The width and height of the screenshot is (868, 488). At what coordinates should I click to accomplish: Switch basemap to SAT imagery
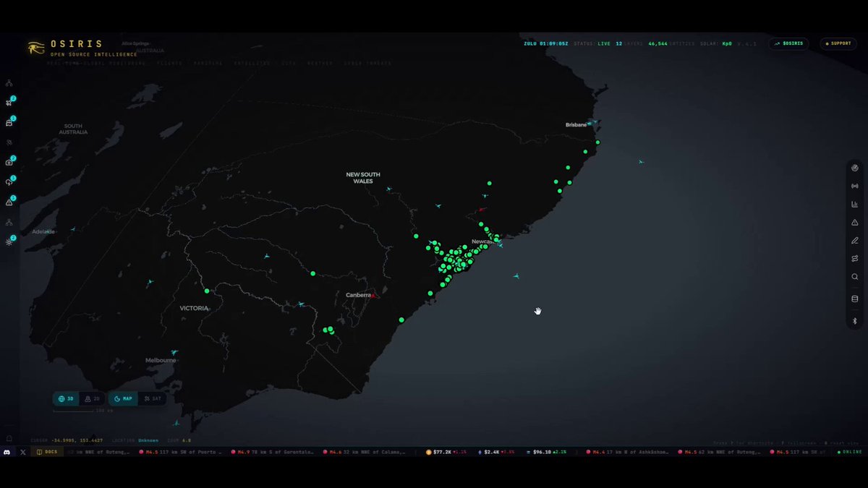point(152,398)
